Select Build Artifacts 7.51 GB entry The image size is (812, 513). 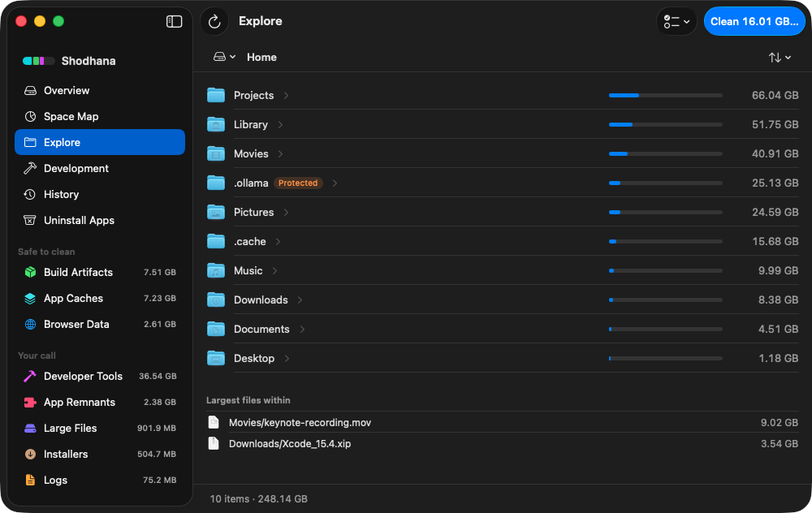point(100,272)
